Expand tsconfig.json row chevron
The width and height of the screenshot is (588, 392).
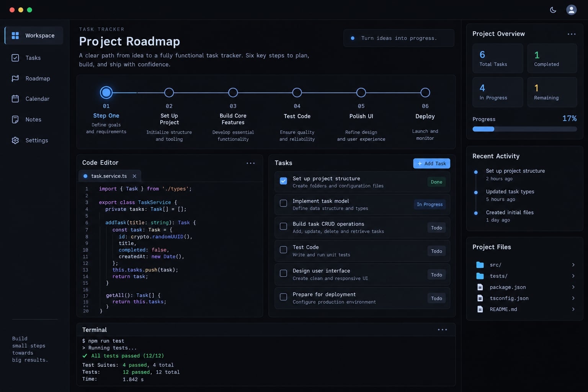573,298
